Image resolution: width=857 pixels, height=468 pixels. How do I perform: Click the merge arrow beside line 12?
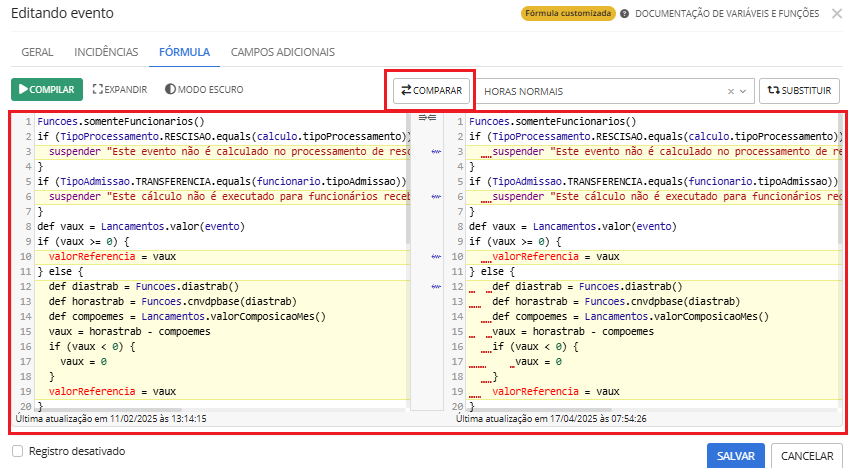click(436, 286)
